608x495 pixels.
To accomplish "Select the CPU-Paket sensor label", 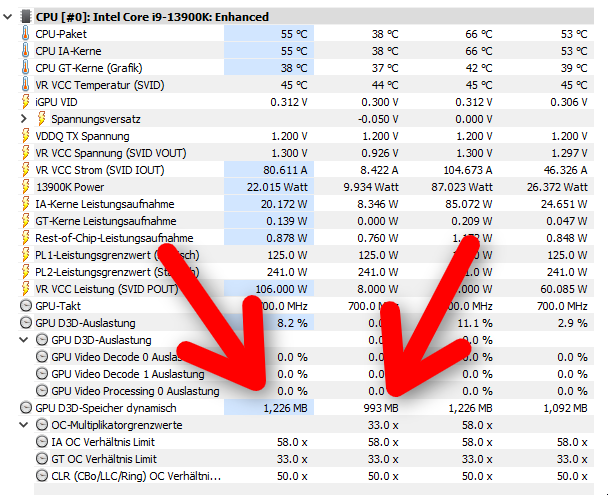I will (x=61, y=34).
